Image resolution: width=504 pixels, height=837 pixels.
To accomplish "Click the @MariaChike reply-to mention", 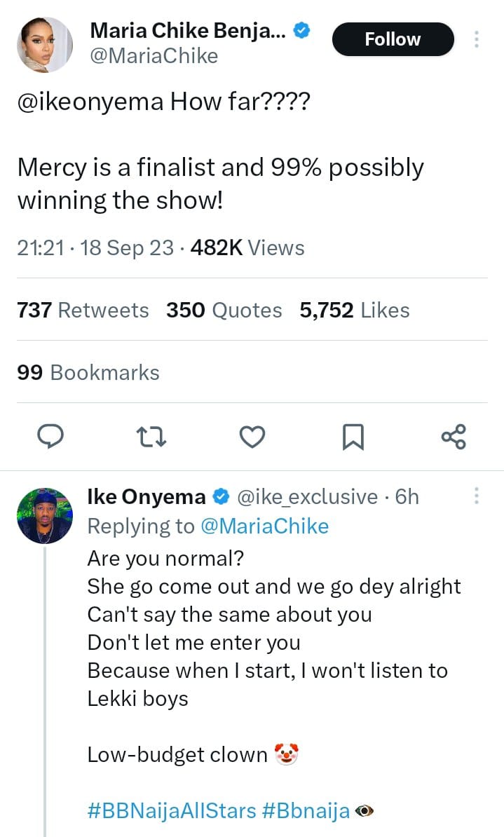I will point(265,526).
